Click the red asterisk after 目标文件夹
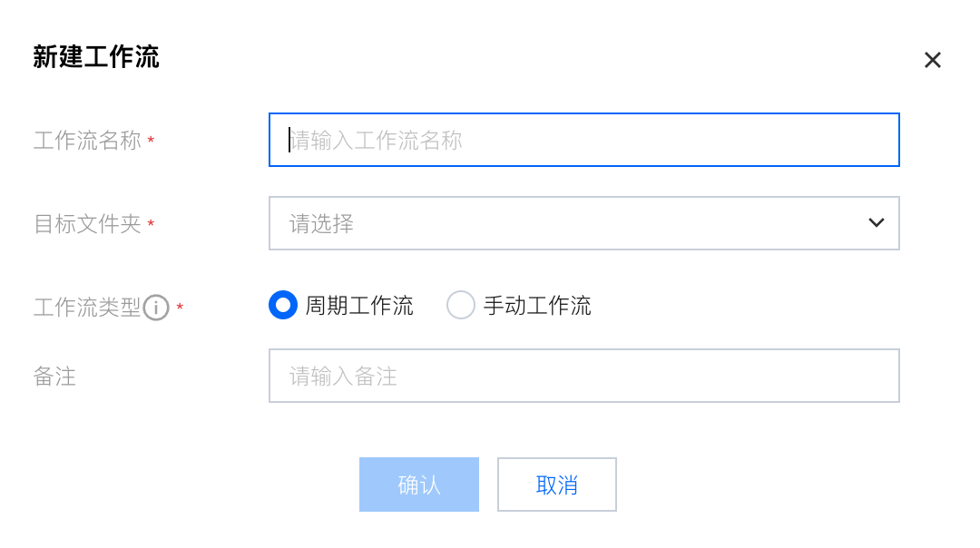 coord(151,224)
